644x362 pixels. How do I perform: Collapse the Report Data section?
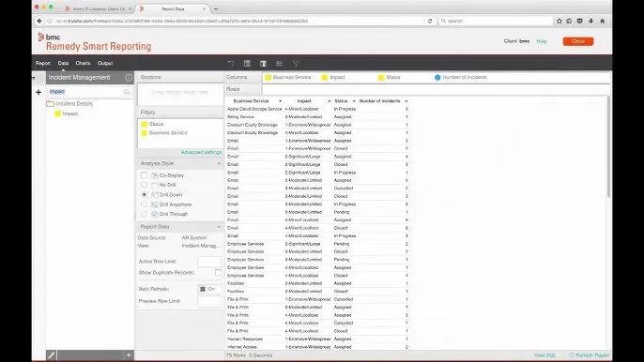tap(219, 227)
